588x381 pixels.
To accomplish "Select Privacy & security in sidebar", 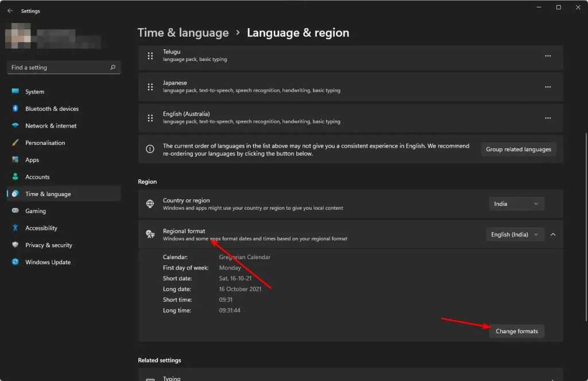I will tap(48, 245).
